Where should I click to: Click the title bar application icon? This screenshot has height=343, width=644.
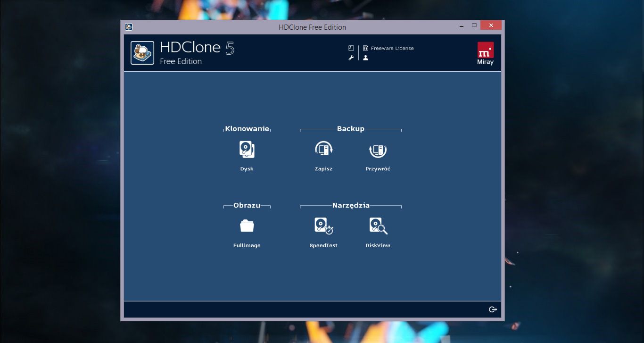(x=129, y=27)
